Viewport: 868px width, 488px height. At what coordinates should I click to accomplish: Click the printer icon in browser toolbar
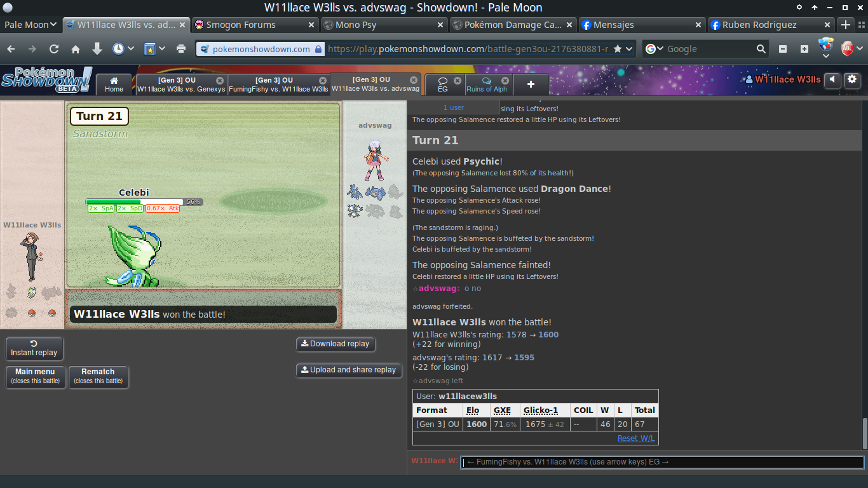(x=181, y=49)
